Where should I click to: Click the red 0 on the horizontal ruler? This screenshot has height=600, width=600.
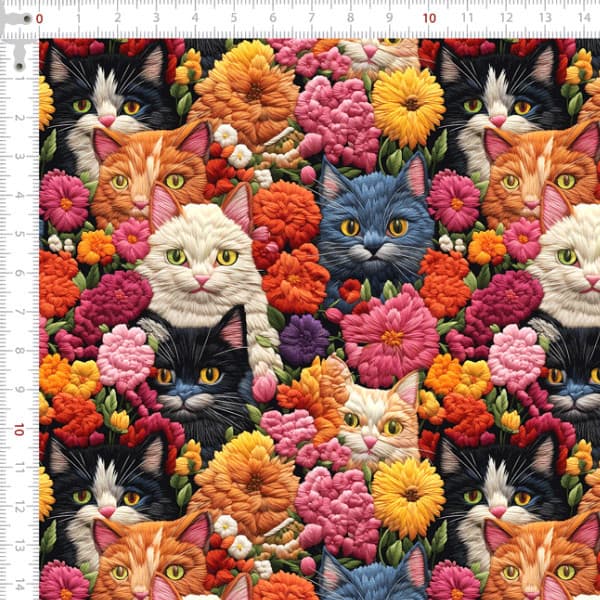tap(39, 19)
